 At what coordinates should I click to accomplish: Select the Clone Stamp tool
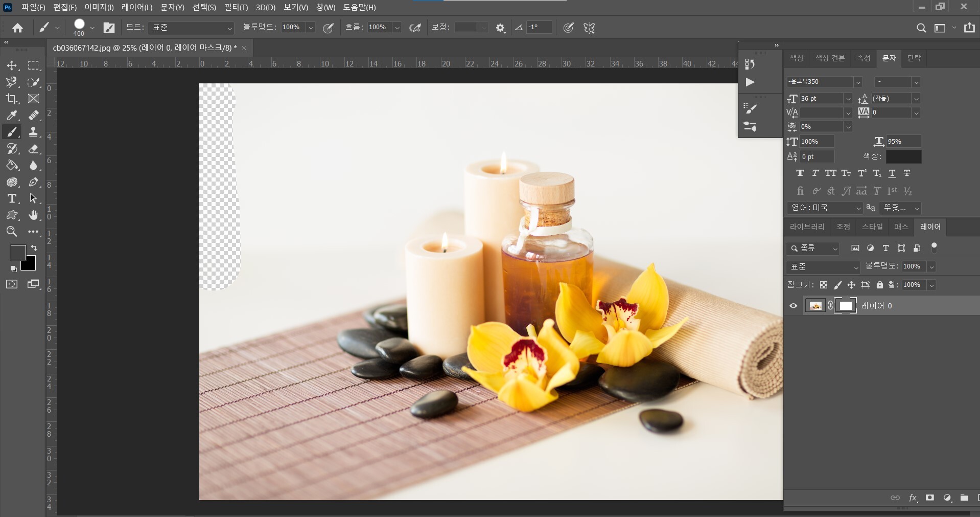(34, 132)
